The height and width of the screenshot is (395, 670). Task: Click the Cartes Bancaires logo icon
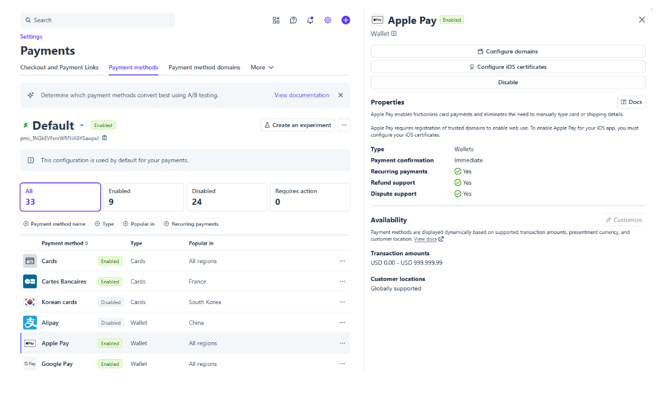tap(30, 281)
